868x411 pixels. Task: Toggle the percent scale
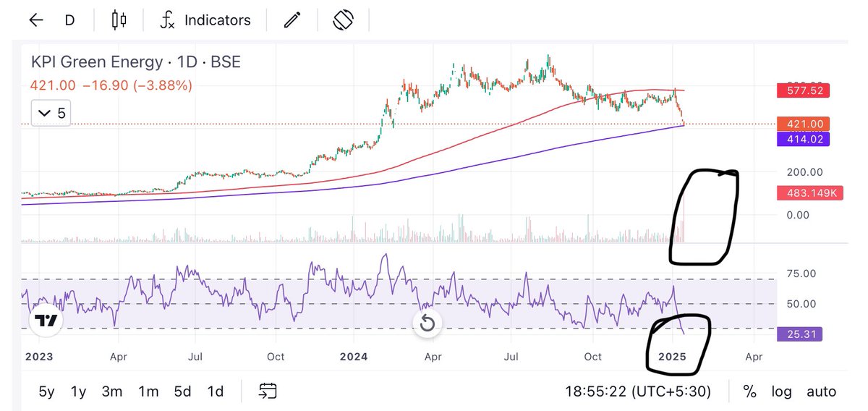[x=750, y=391]
